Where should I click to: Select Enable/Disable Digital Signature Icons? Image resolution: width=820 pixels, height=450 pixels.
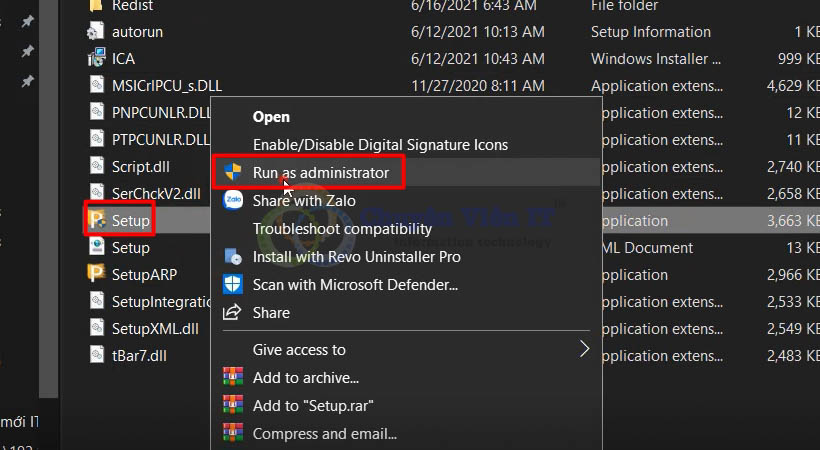(380, 145)
